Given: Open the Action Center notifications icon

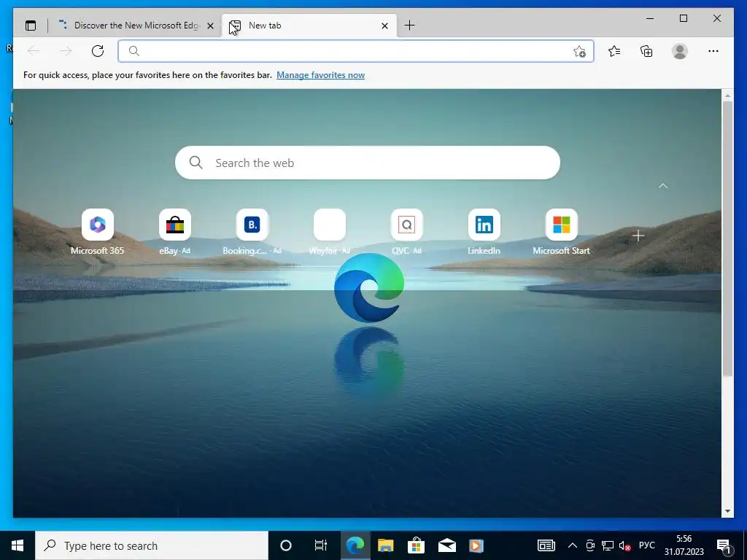Looking at the screenshot, I should click(x=724, y=547).
